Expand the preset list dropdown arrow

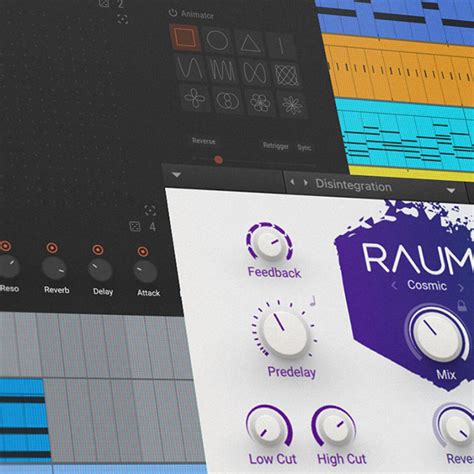(x=451, y=191)
